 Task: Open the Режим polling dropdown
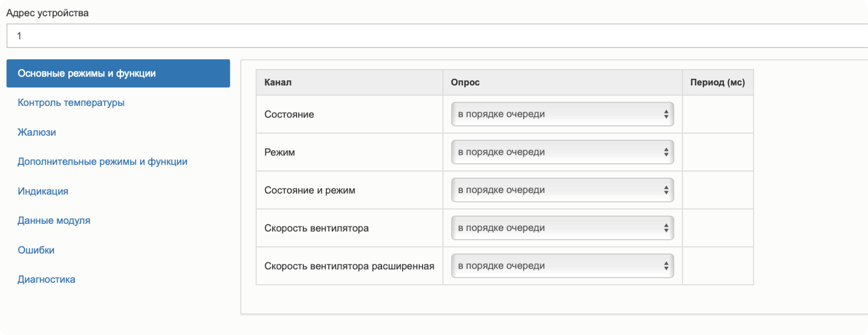(562, 152)
